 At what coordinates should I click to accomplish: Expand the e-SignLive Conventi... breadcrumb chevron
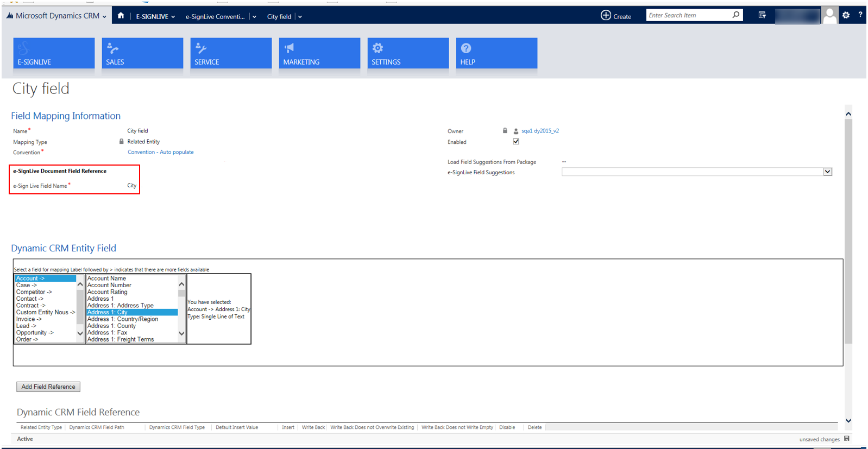point(254,17)
